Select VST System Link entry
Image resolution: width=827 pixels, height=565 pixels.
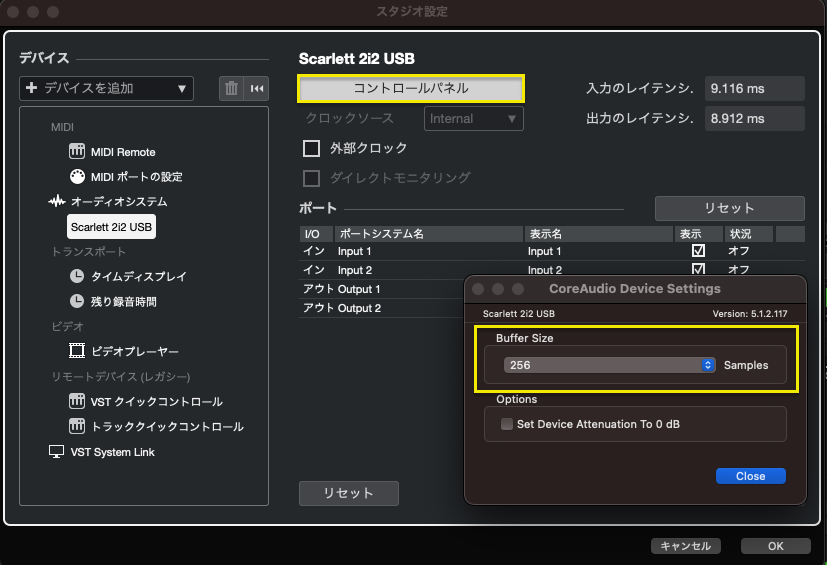pos(112,452)
